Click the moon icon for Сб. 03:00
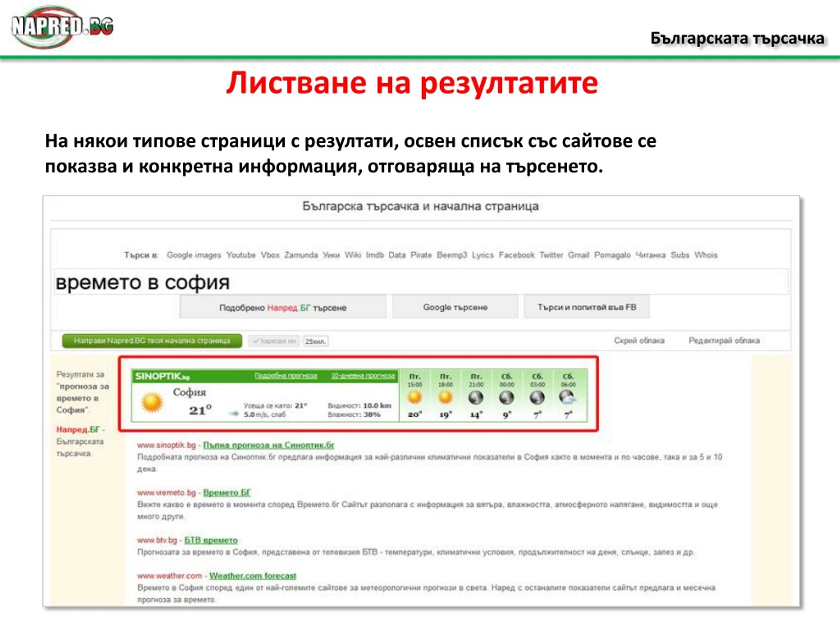This screenshot has height=630, width=840. [537, 398]
